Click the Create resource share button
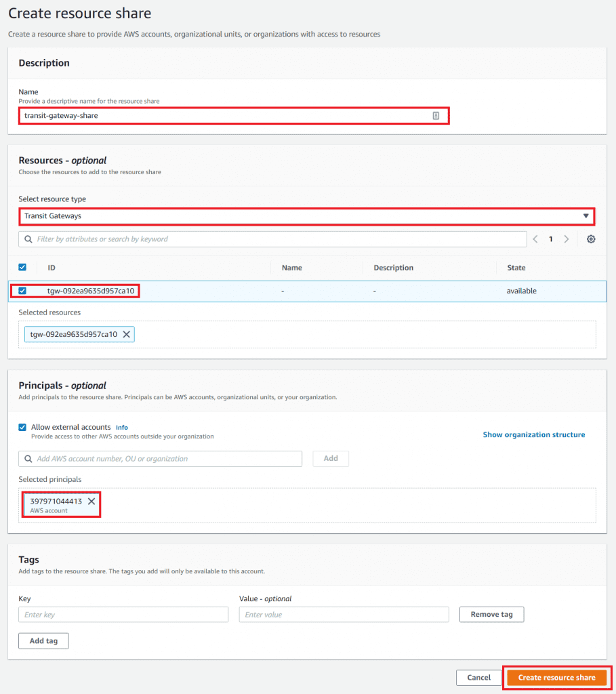 pos(556,677)
